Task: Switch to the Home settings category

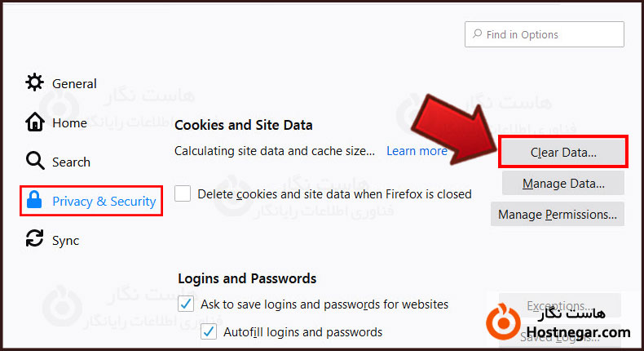Action: tap(69, 122)
